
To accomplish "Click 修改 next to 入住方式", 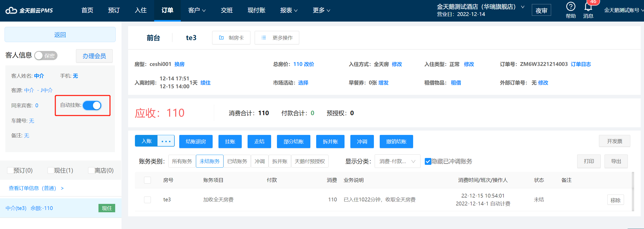I will coord(397,64).
